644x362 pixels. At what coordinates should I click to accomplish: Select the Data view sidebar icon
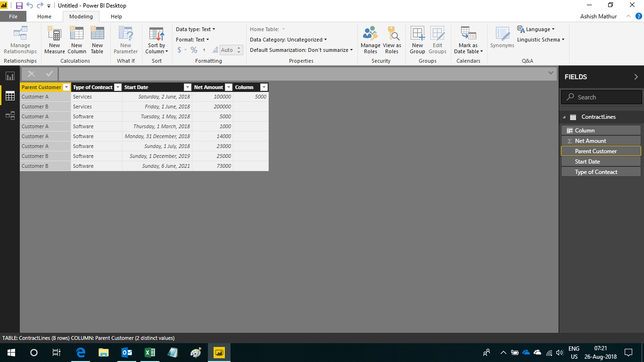click(10, 96)
